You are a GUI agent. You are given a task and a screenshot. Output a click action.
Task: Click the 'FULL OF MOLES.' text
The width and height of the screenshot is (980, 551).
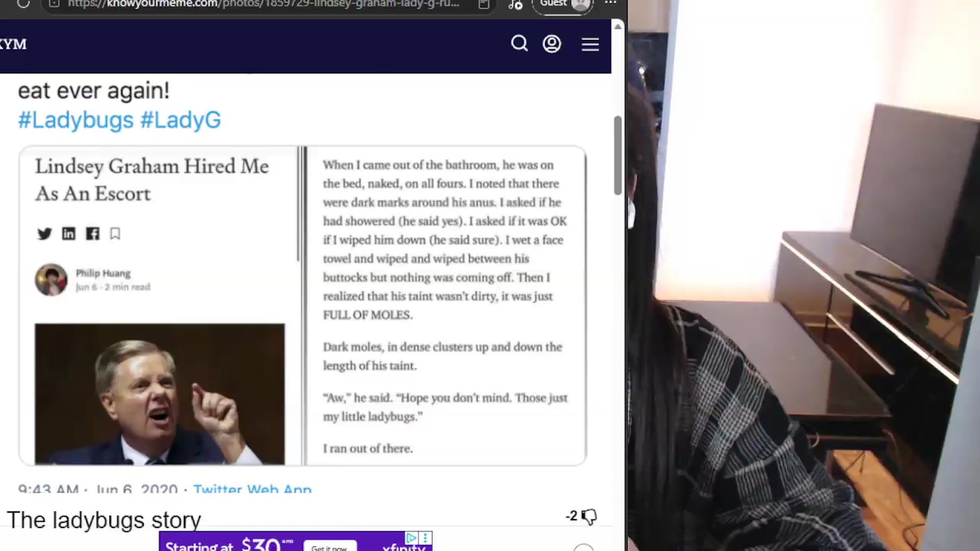(367, 315)
